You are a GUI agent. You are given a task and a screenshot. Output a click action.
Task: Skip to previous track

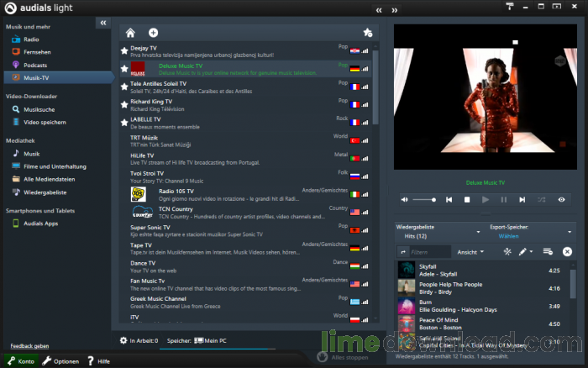pos(449,200)
